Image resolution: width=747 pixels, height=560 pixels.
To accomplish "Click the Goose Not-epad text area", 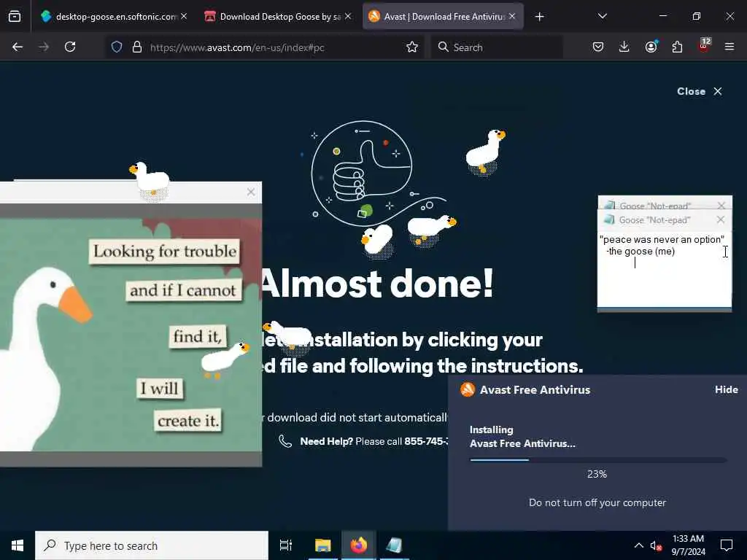I will (664, 268).
